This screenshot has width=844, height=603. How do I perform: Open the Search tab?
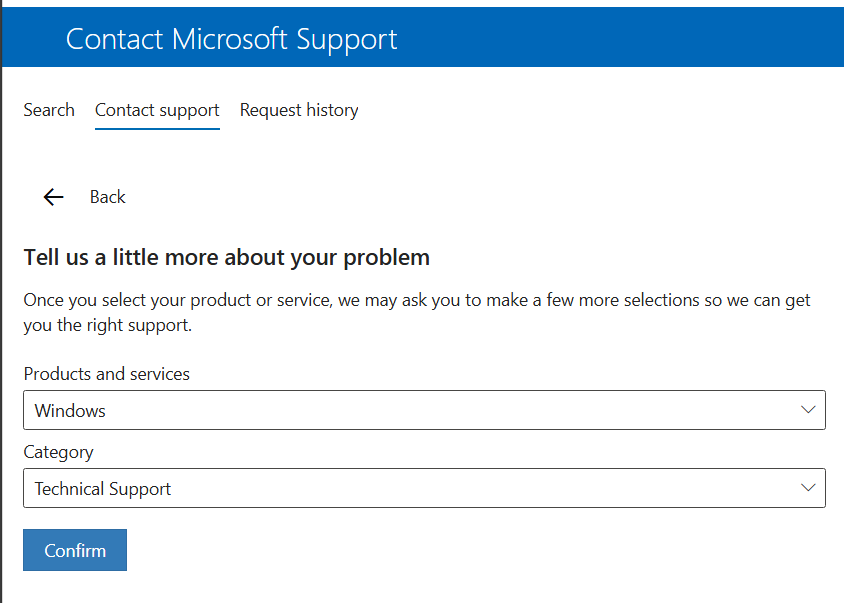tap(49, 110)
